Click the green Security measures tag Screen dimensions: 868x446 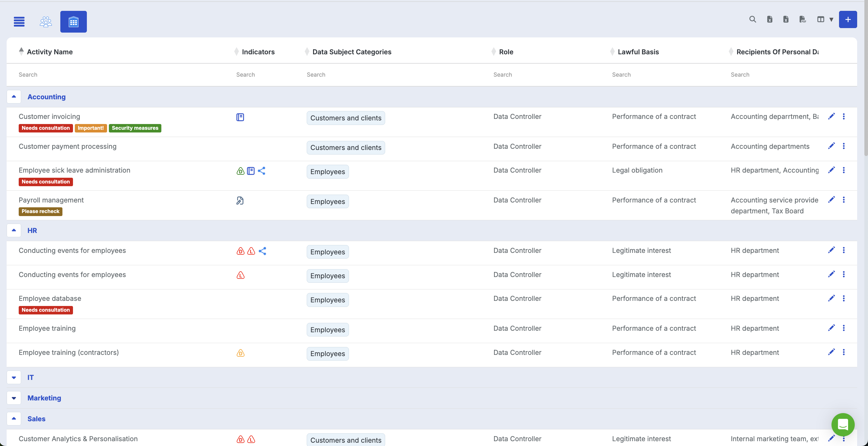pyautogui.click(x=135, y=128)
